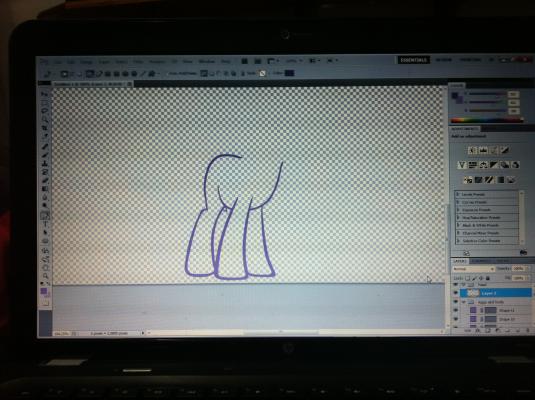Open the layer blend mode Normal dropdown

pos(473,269)
